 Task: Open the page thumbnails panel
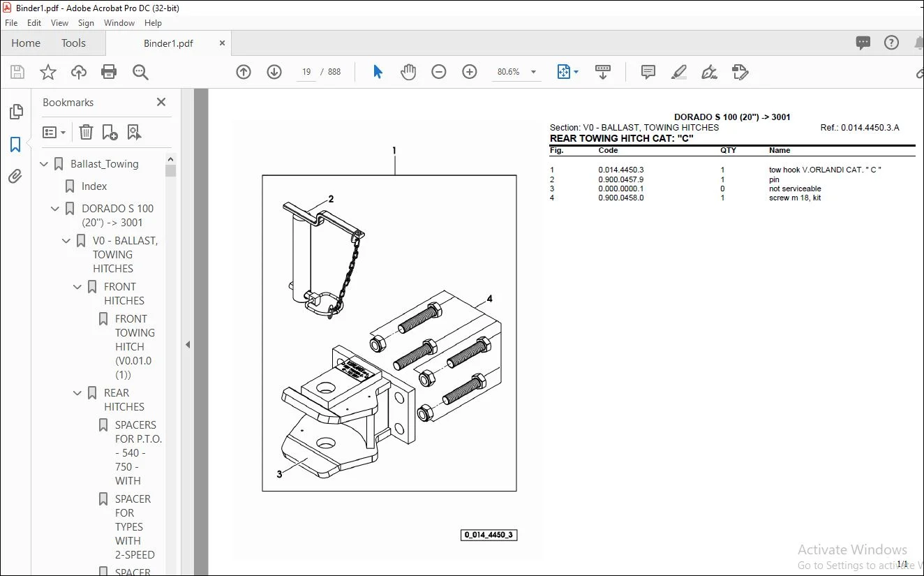pos(15,112)
